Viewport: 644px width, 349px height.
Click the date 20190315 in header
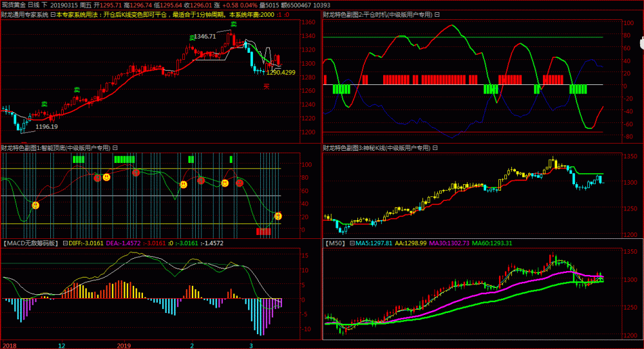coord(64,5)
